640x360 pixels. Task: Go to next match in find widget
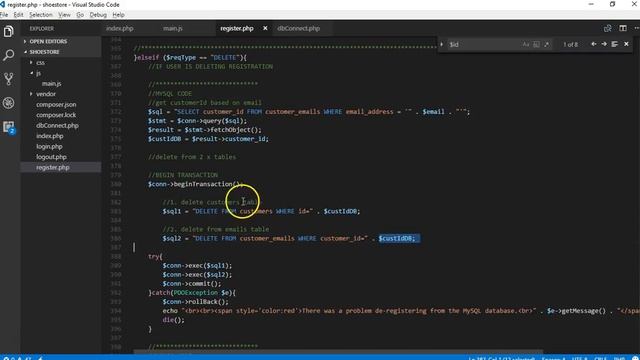click(x=604, y=44)
